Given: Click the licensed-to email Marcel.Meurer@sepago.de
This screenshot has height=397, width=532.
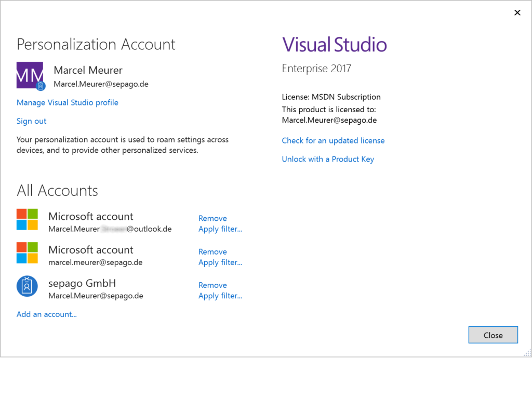Looking at the screenshot, I should pos(329,120).
